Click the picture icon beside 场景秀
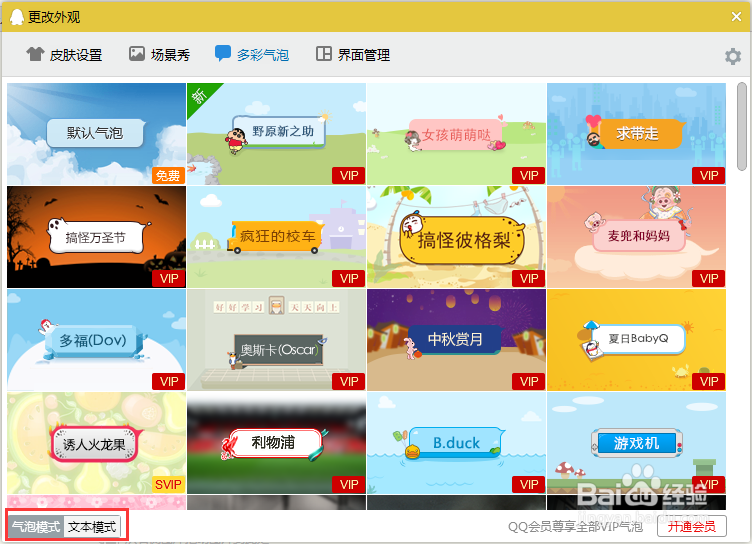 [x=137, y=54]
